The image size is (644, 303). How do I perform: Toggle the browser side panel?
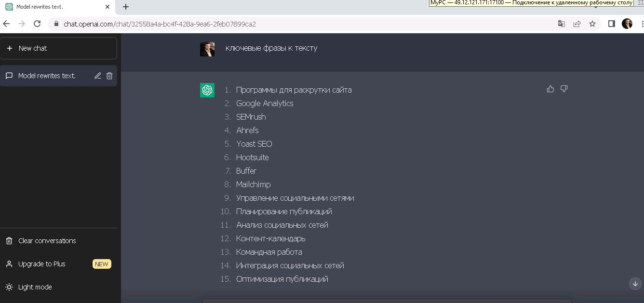(x=611, y=23)
